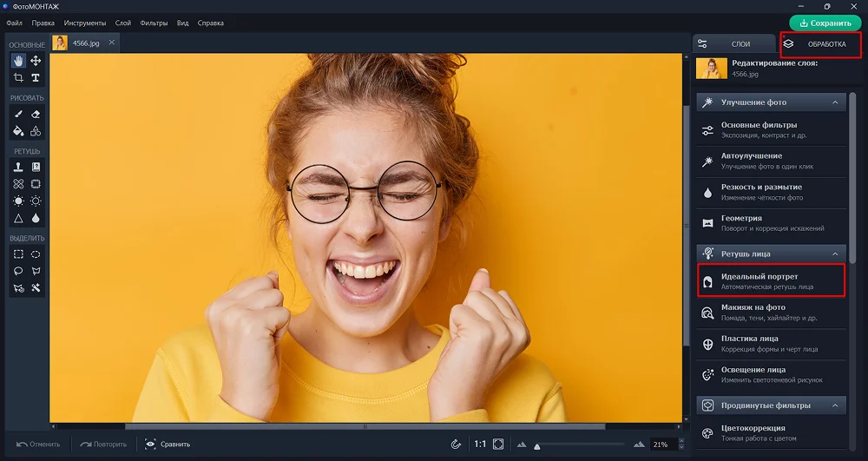
Task: Select the Crop tool
Action: pyautogui.click(x=18, y=78)
